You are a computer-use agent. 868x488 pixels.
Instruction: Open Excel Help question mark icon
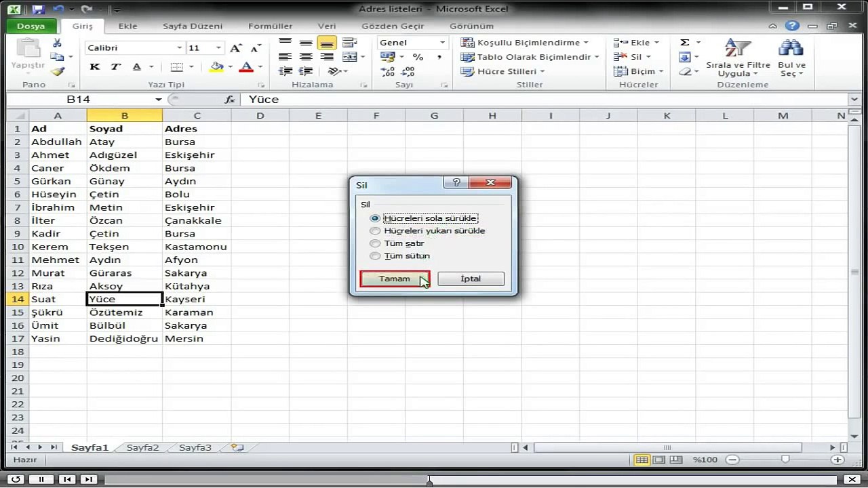pyautogui.click(x=792, y=26)
